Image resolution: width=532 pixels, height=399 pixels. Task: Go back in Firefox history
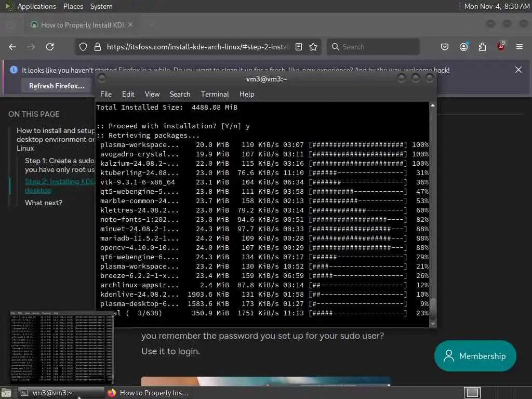(x=12, y=47)
